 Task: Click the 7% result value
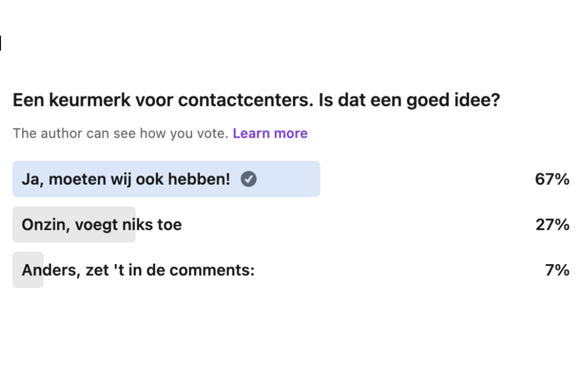[x=557, y=270]
